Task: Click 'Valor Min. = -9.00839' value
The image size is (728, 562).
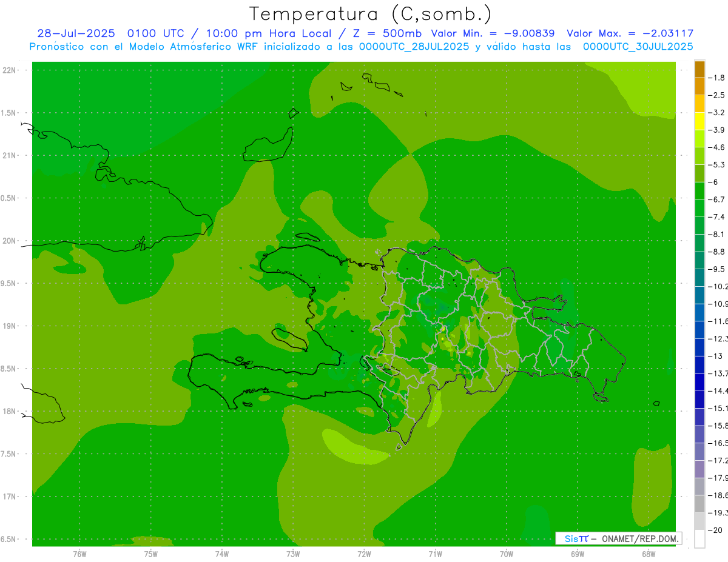Action: [x=493, y=33]
